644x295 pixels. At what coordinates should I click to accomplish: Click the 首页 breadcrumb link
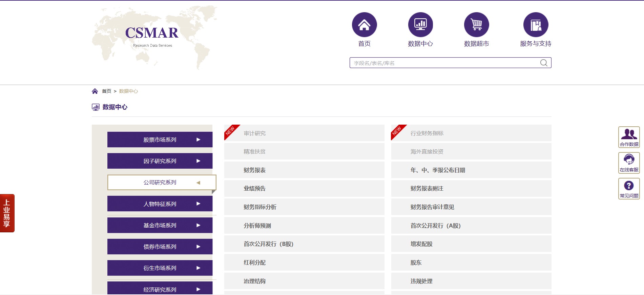(106, 91)
